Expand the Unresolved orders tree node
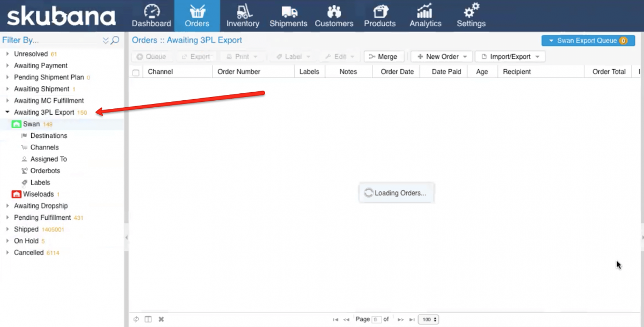The height and width of the screenshot is (327, 644). click(8, 54)
